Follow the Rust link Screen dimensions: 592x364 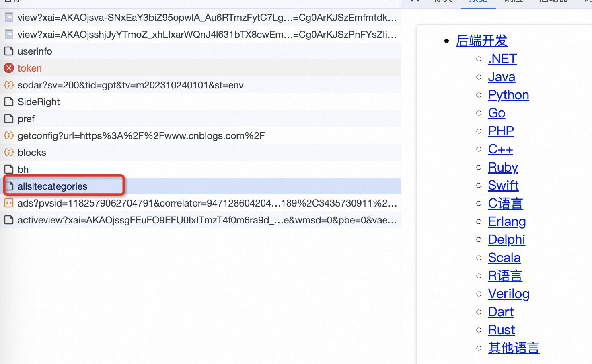[502, 330]
